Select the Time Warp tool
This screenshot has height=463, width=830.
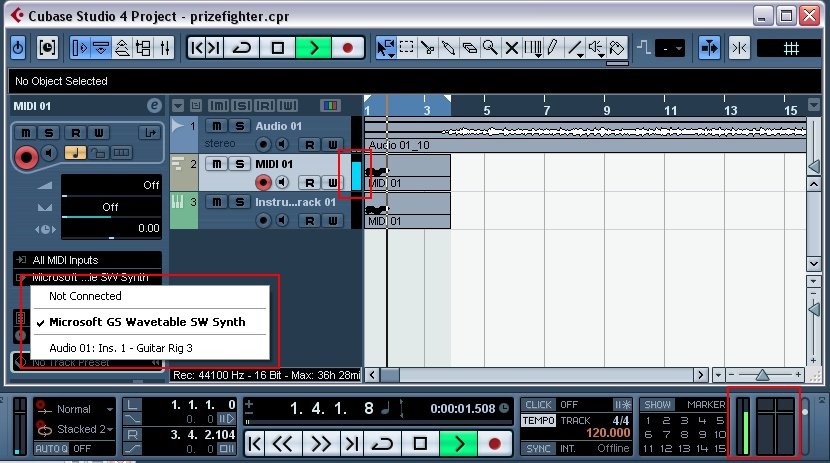(x=533, y=48)
